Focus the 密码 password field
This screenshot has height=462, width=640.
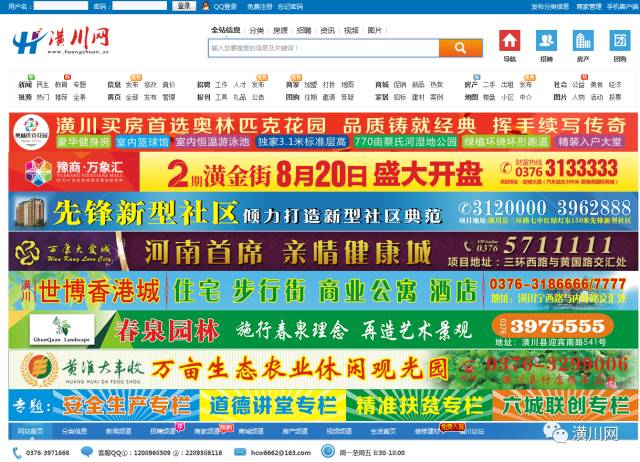coord(140,6)
